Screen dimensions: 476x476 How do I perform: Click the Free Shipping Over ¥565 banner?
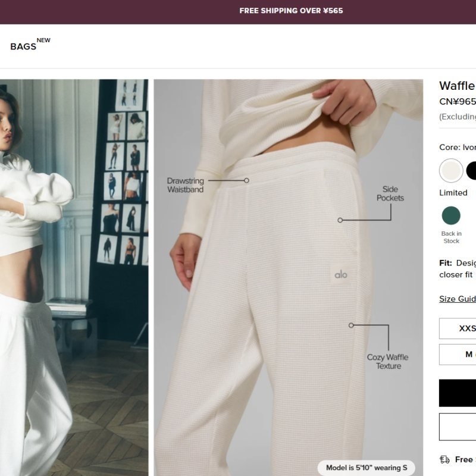(x=291, y=11)
